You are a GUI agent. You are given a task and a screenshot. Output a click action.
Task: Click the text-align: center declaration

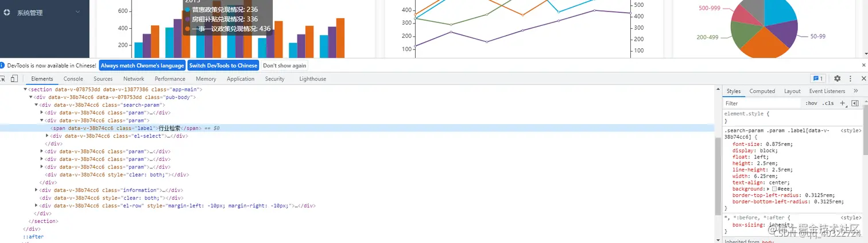coord(761,183)
